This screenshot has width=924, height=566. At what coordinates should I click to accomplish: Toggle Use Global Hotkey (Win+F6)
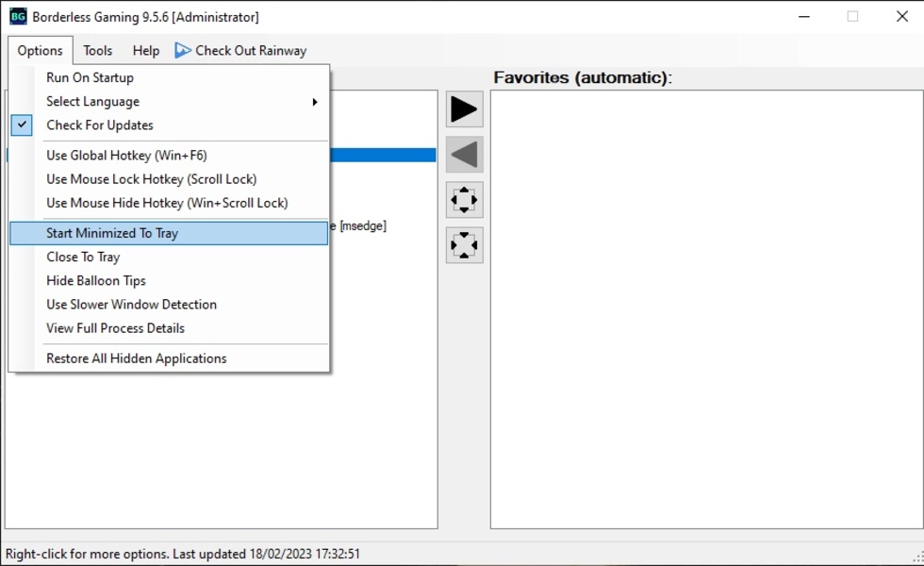click(126, 156)
